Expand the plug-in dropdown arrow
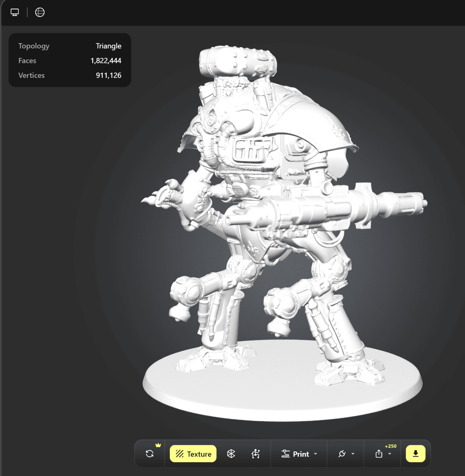 tap(353, 454)
